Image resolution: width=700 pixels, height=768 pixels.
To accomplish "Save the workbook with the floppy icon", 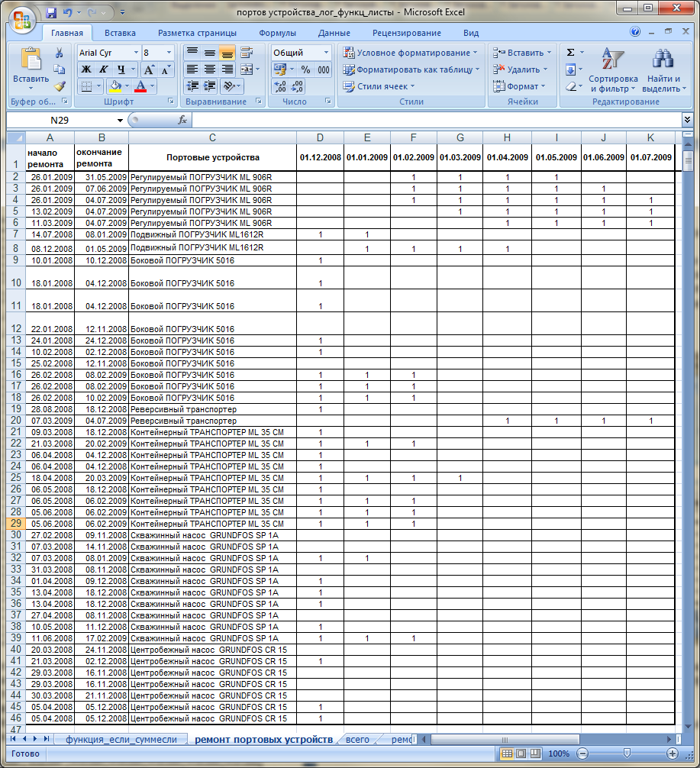I will [x=51, y=13].
